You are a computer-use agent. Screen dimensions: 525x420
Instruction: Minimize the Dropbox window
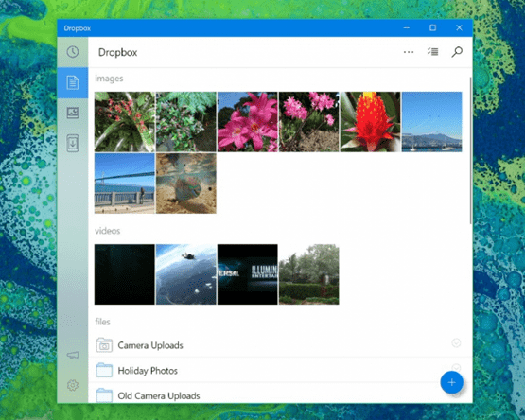tap(406, 27)
